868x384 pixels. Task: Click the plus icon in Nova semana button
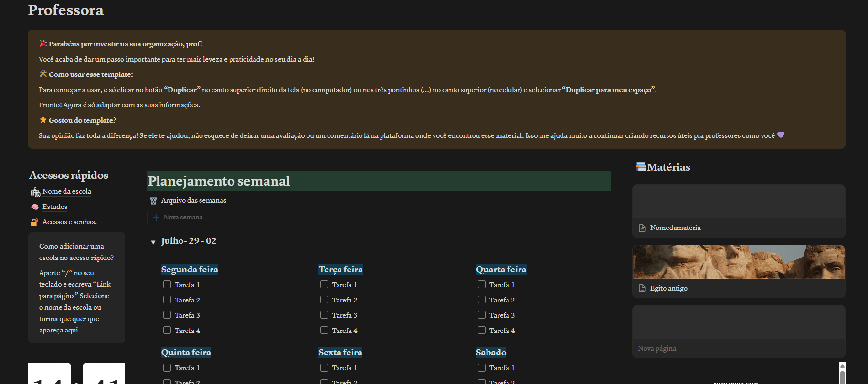[156, 218]
